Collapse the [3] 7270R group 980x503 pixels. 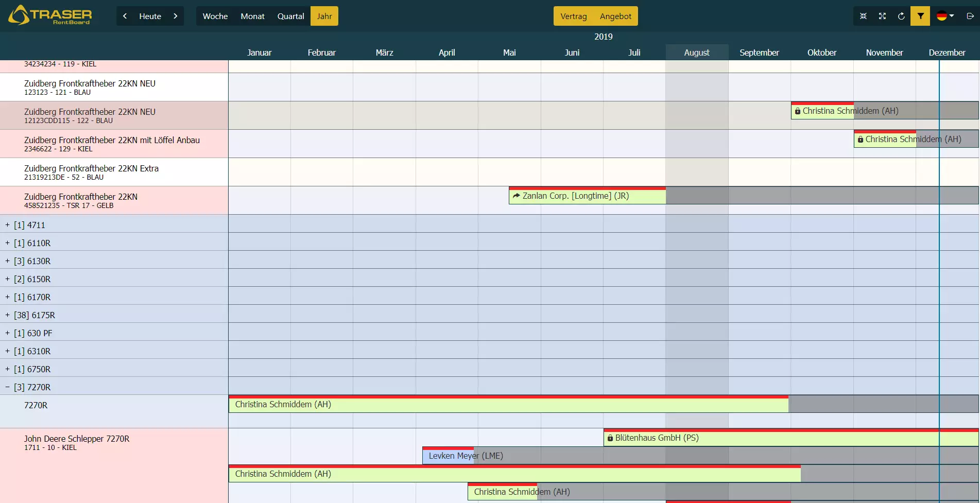(x=8, y=387)
